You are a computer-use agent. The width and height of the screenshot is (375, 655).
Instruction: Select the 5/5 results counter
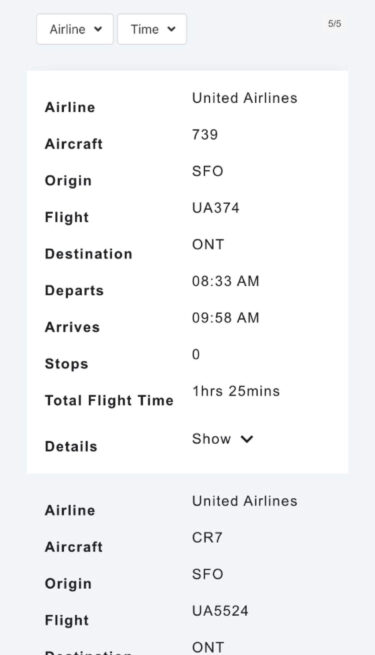coord(334,24)
